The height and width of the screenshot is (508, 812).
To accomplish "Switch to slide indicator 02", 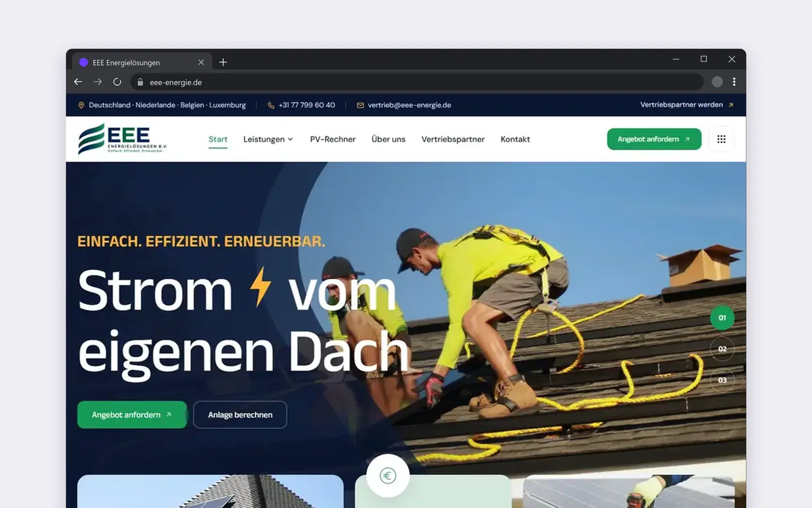I will click(x=722, y=349).
